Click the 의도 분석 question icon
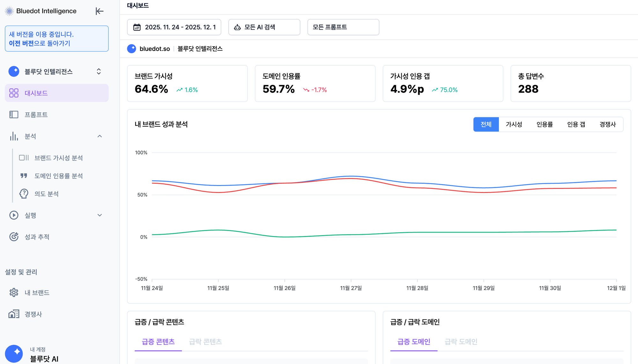Image resolution: width=638 pixels, height=364 pixels. pyautogui.click(x=24, y=194)
